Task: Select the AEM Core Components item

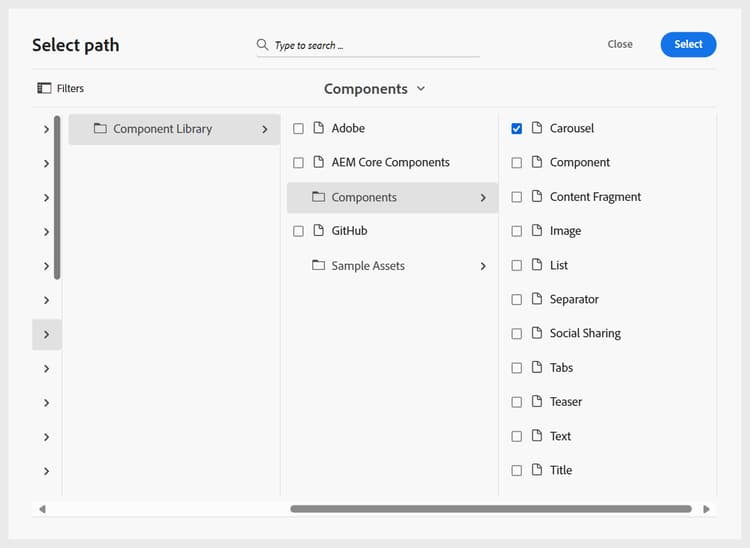Action: 390,162
